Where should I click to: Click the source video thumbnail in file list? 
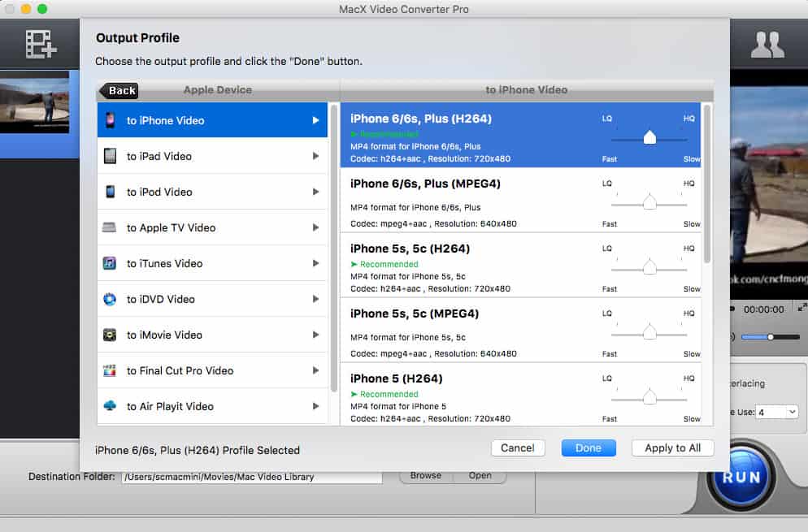click(34, 102)
